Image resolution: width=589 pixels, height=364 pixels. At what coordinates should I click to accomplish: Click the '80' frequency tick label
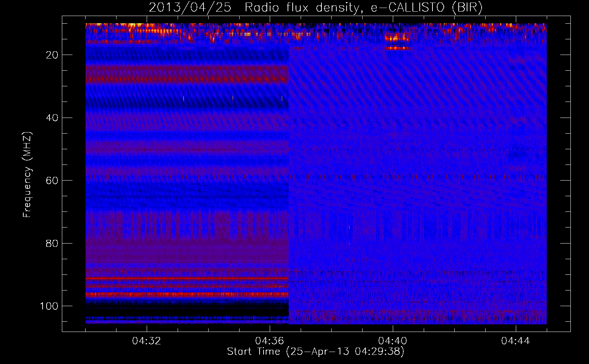(52, 244)
